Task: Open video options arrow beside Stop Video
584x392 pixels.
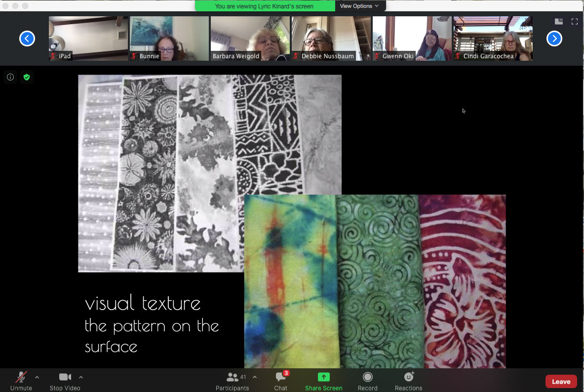Action: coord(81,378)
